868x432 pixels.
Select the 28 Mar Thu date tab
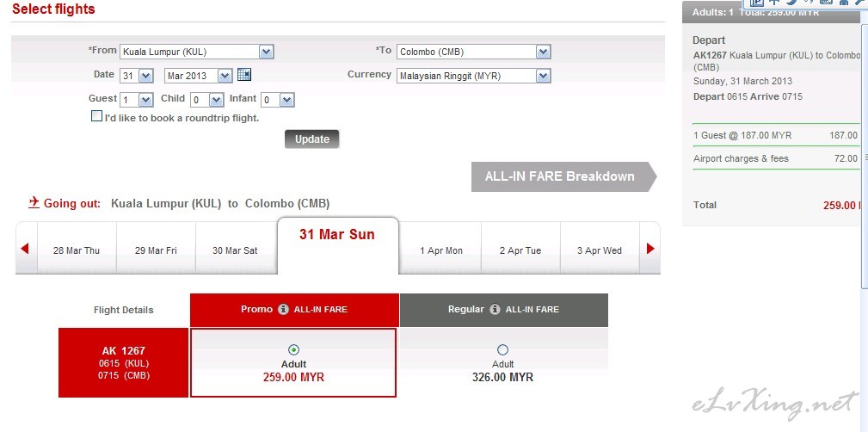click(77, 249)
